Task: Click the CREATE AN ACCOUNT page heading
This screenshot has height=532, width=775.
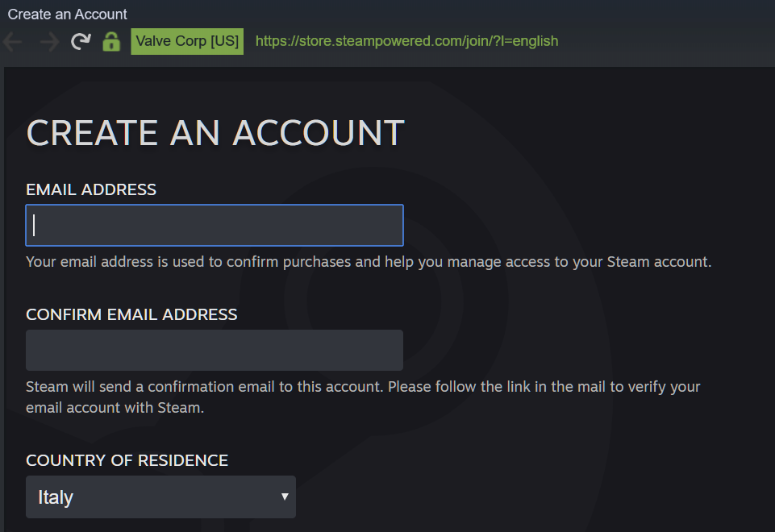Action: point(215,133)
